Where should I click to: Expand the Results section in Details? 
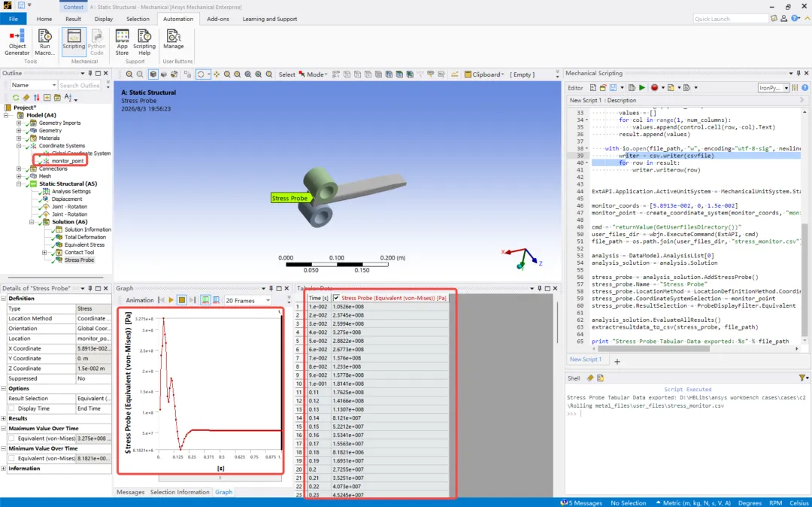(x=4, y=418)
